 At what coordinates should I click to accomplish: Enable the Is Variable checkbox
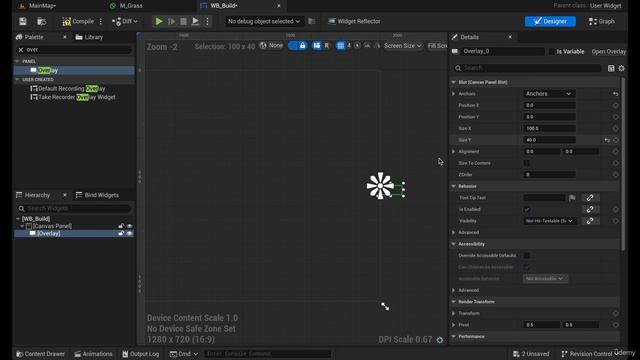click(x=552, y=51)
